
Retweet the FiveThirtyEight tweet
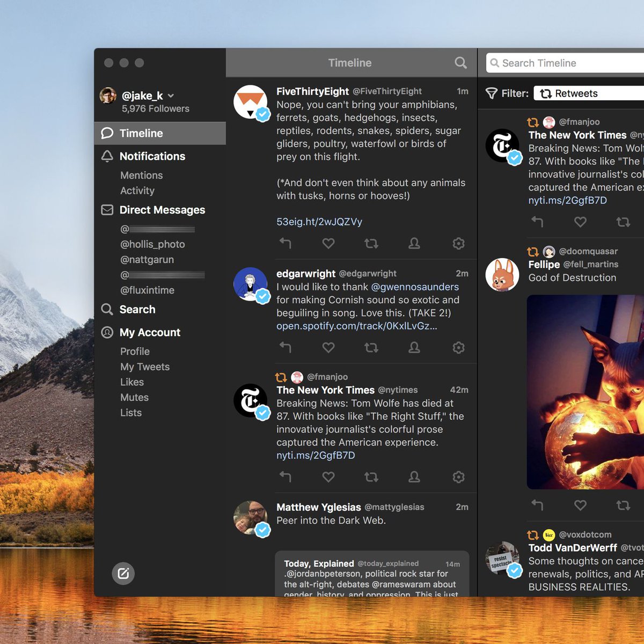click(x=371, y=244)
